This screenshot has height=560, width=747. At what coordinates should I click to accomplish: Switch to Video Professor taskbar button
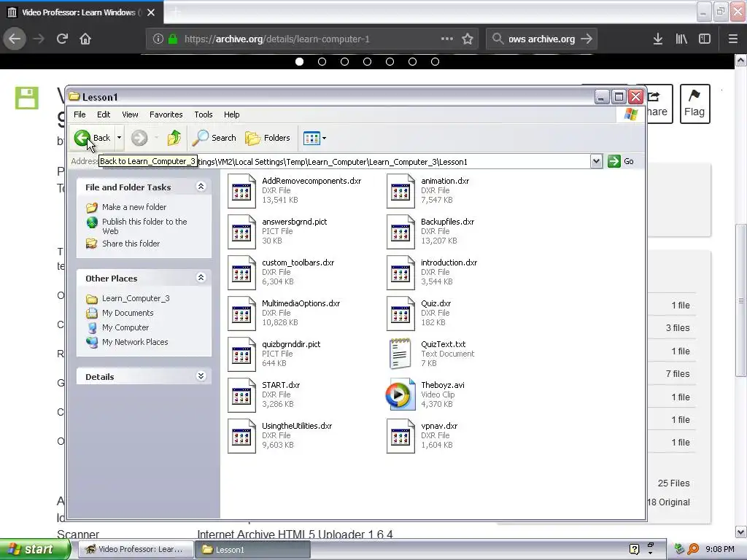pos(135,549)
